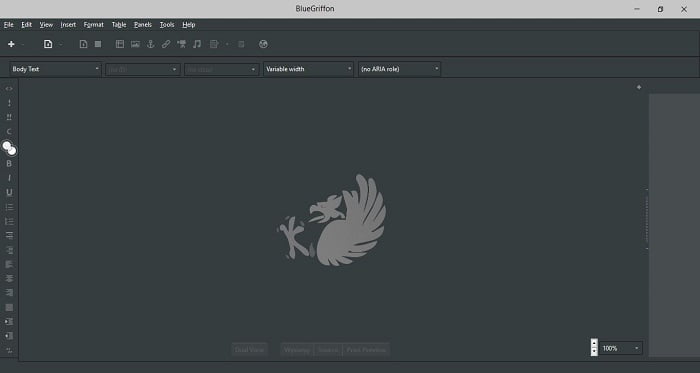Restore down the BlueGriffon window
Viewport: 700px width, 373px height.
tap(660, 9)
